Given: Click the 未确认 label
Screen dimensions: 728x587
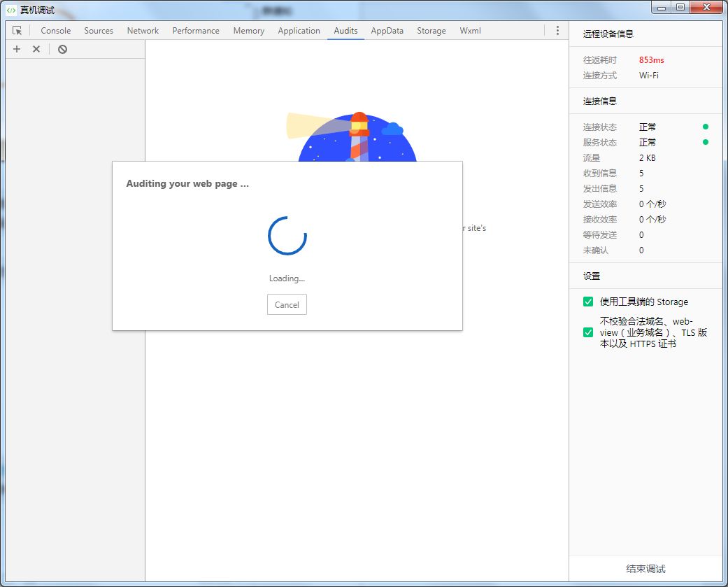Looking at the screenshot, I should click(596, 250).
